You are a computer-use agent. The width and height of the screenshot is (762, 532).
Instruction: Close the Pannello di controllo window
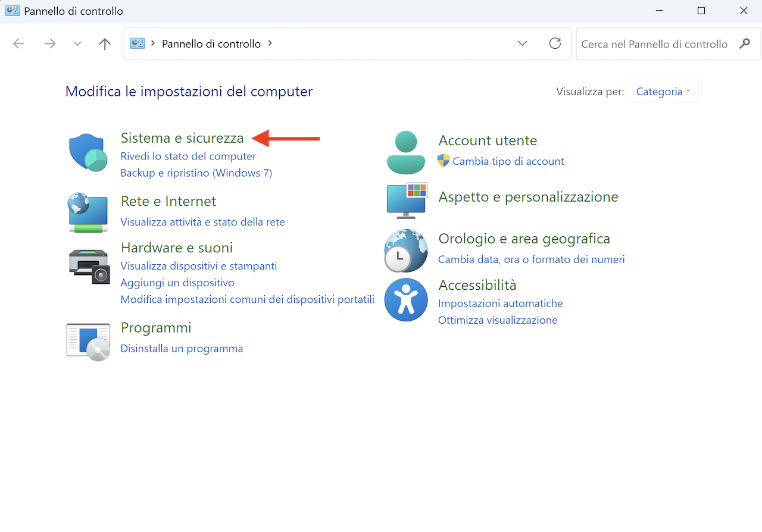pyautogui.click(x=744, y=11)
